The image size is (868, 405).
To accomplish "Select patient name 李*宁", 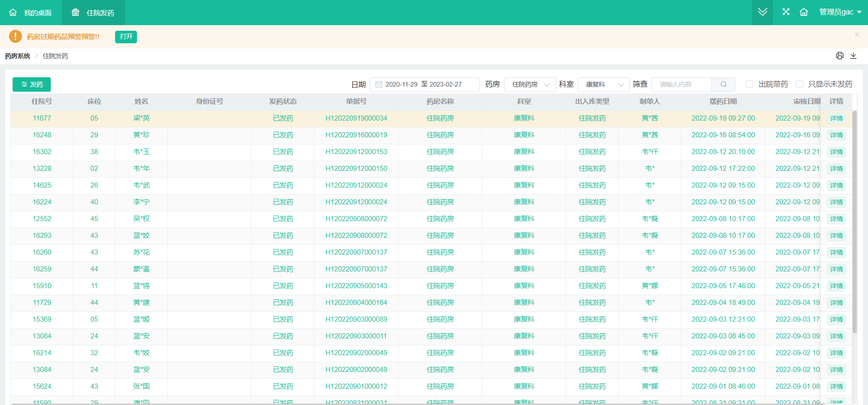I will pyautogui.click(x=142, y=202).
